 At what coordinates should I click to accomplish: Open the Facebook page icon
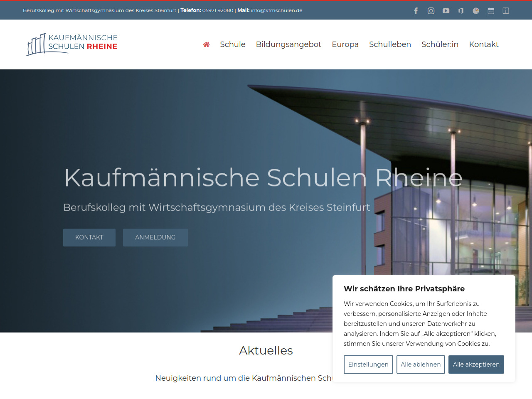(x=416, y=11)
